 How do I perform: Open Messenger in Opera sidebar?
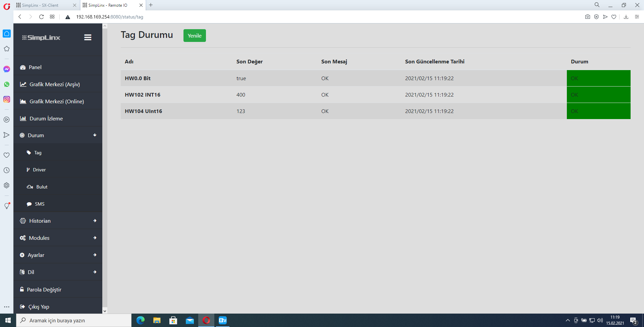(7, 69)
